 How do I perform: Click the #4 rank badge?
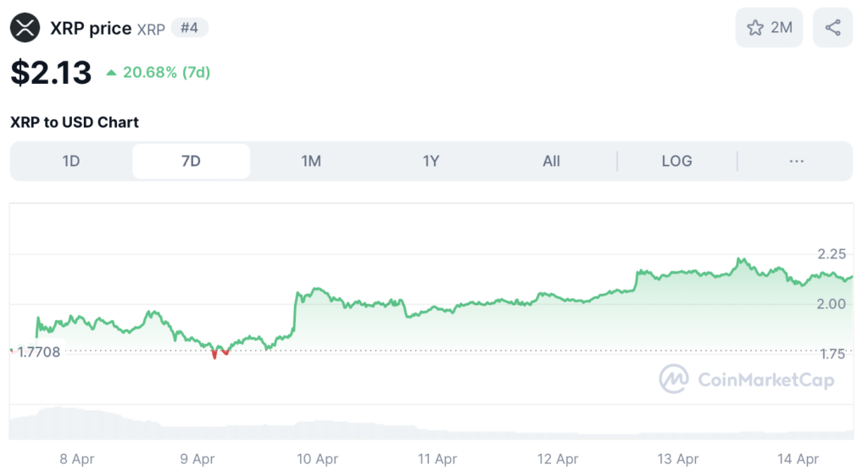[189, 28]
